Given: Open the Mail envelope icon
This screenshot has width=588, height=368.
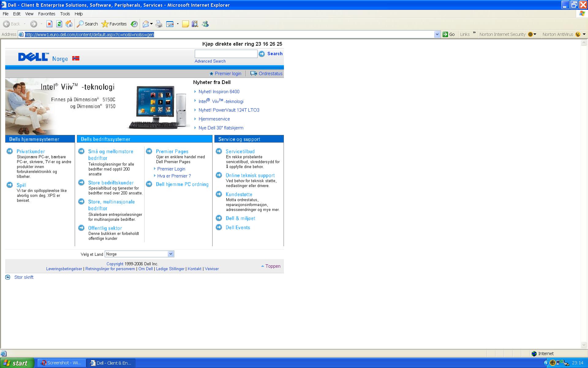Looking at the screenshot, I should click(146, 24).
